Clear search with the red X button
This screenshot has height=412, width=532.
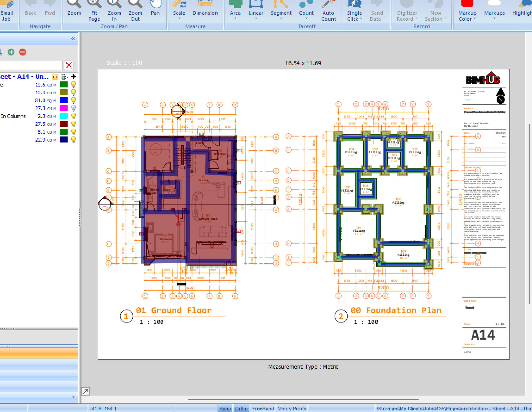pos(69,65)
